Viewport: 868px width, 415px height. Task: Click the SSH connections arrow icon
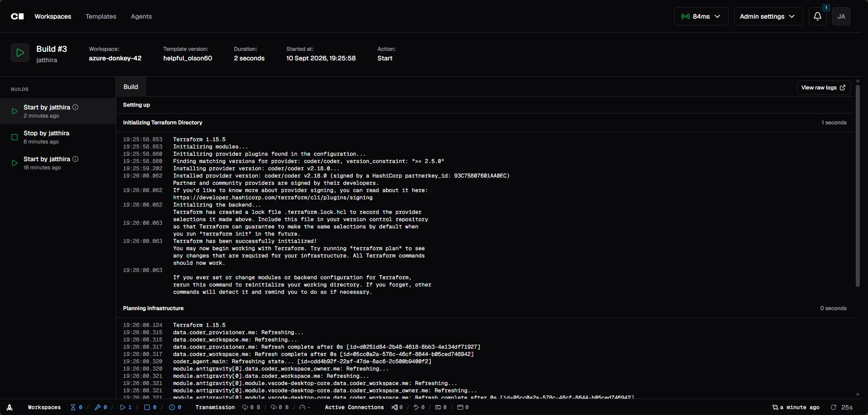pyautogui.click(x=416, y=407)
